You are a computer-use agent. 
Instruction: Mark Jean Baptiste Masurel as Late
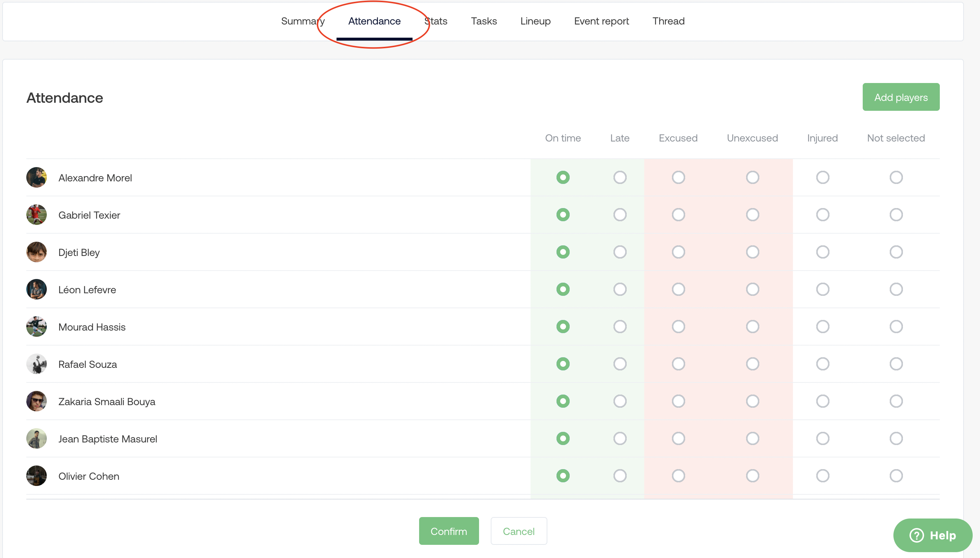point(620,438)
